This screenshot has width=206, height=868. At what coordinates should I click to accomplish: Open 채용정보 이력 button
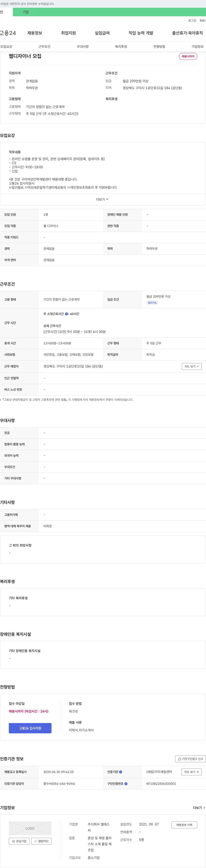(x=184, y=825)
